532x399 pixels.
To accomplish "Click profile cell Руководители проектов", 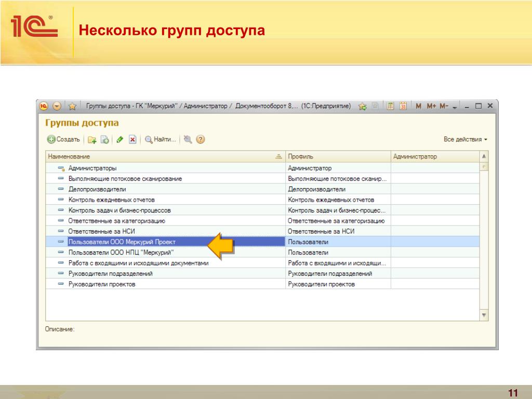I will click(338, 284).
